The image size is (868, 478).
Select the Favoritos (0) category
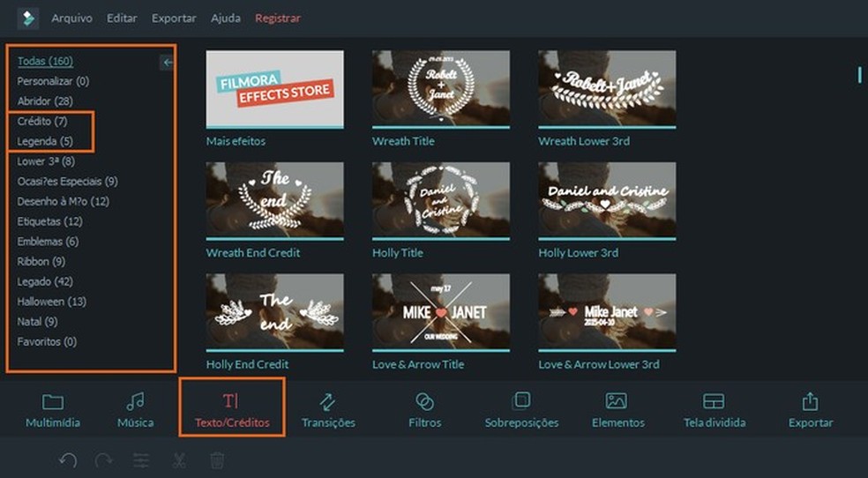point(47,341)
